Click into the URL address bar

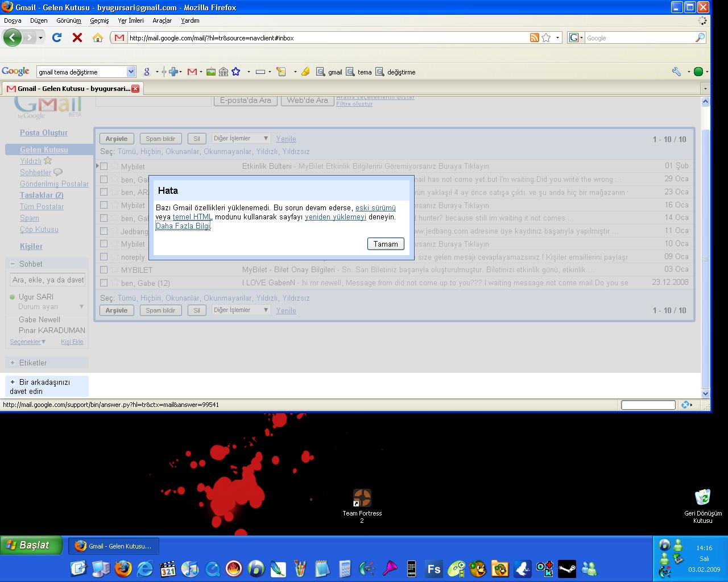point(327,38)
